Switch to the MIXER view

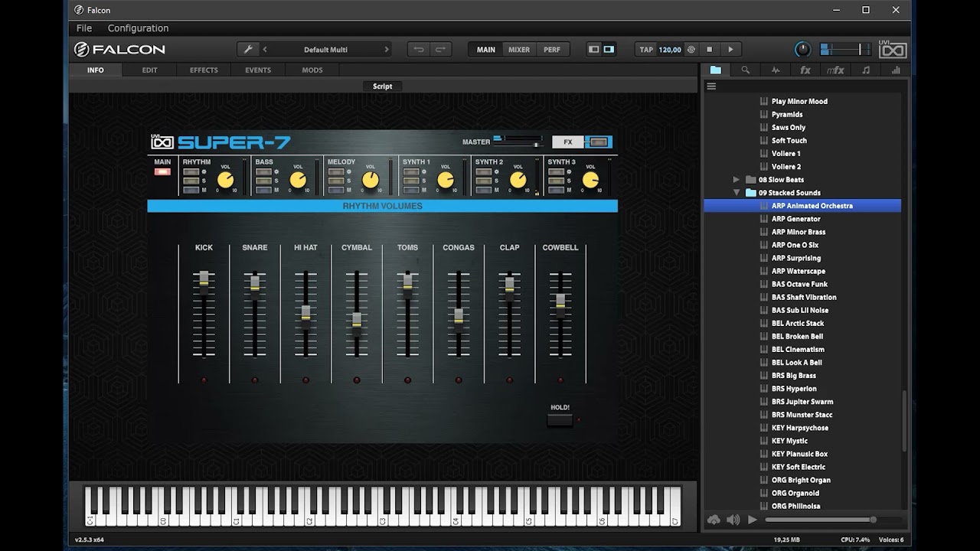coord(519,50)
